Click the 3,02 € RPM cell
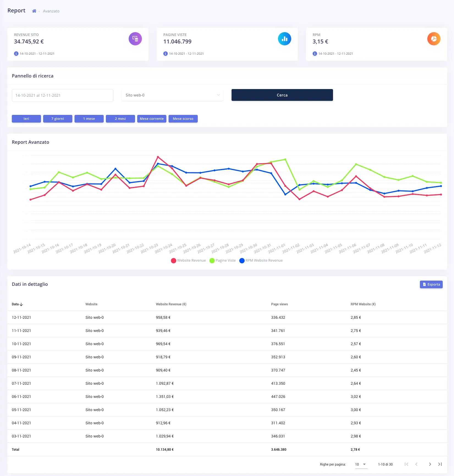 pyautogui.click(x=356, y=397)
